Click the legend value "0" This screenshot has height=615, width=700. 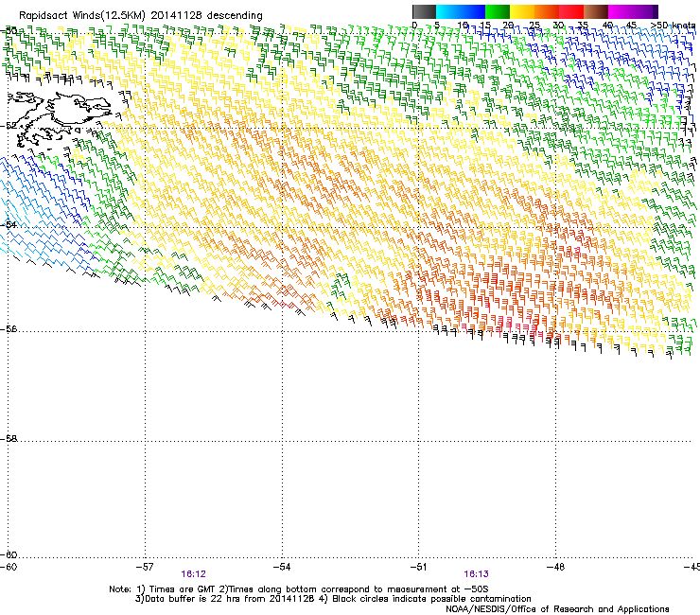[x=414, y=26]
